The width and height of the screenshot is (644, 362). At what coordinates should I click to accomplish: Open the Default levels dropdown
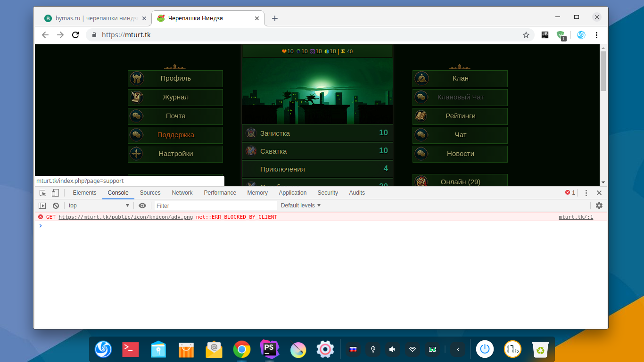click(301, 206)
